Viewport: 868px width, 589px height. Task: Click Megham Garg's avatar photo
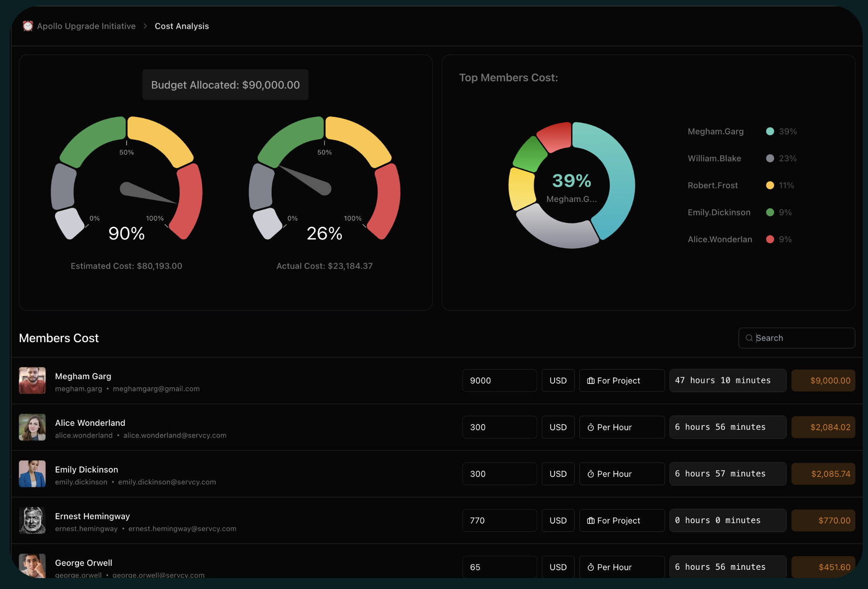[x=32, y=380]
